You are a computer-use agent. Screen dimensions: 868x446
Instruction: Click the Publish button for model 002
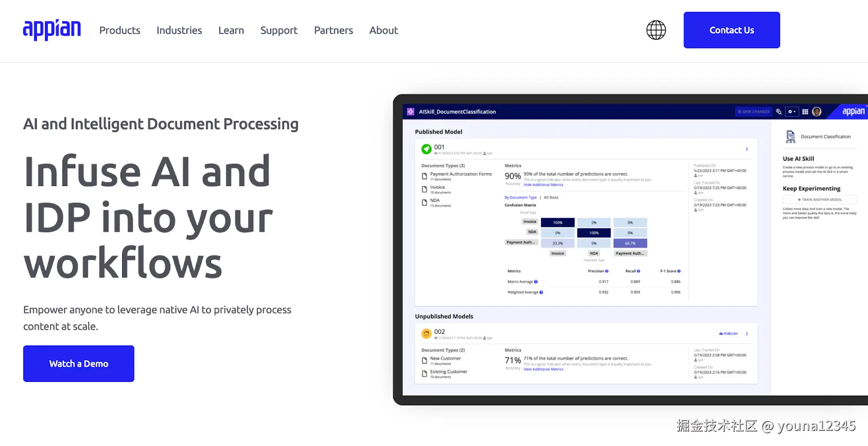point(729,334)
